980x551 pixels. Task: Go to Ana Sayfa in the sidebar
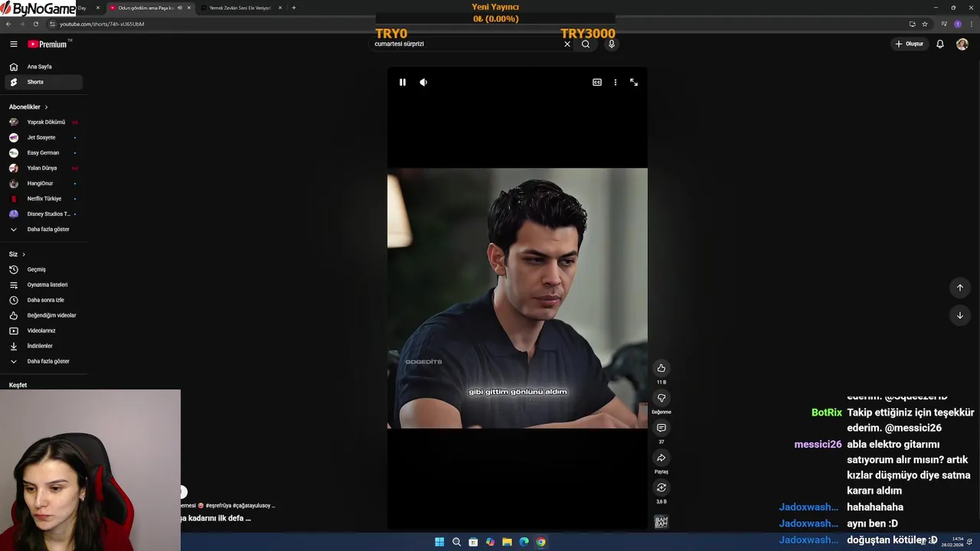click(44, 67)
